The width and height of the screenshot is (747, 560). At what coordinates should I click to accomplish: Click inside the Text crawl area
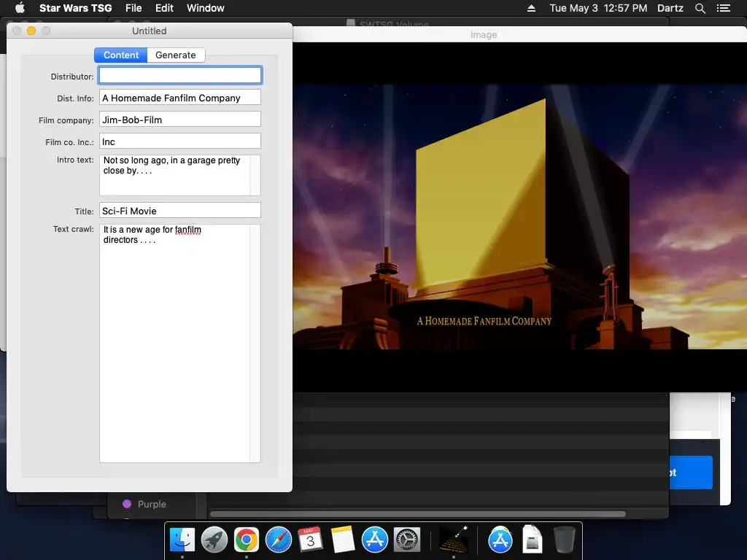(174, 343)
